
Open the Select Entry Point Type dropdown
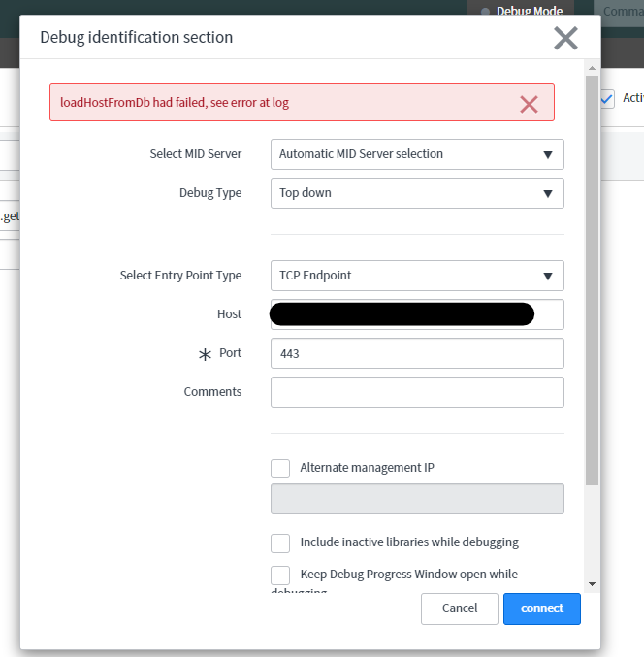417,276
